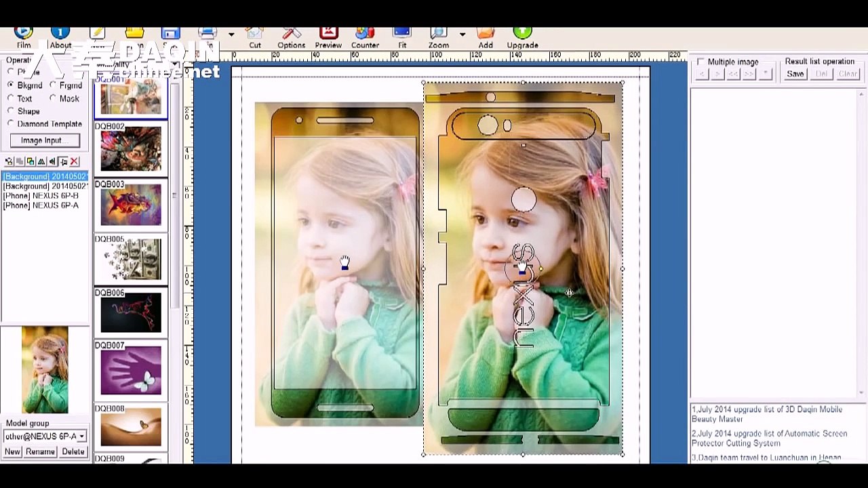Choose the DQB008 butterfly thumbnail
Image resolution: width=868 pixels, height=488 pixels.
point(131,427)
